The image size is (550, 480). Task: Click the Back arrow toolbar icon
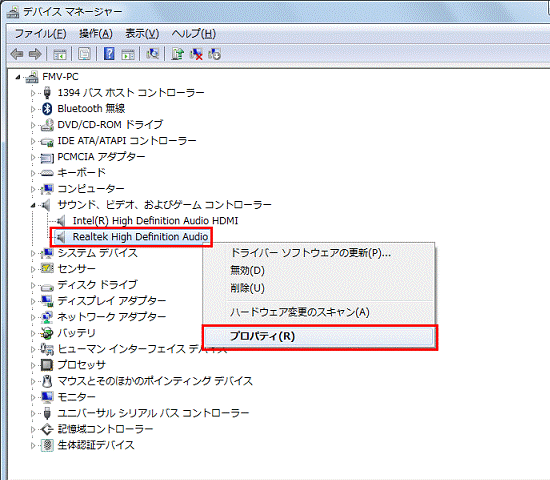17,54
